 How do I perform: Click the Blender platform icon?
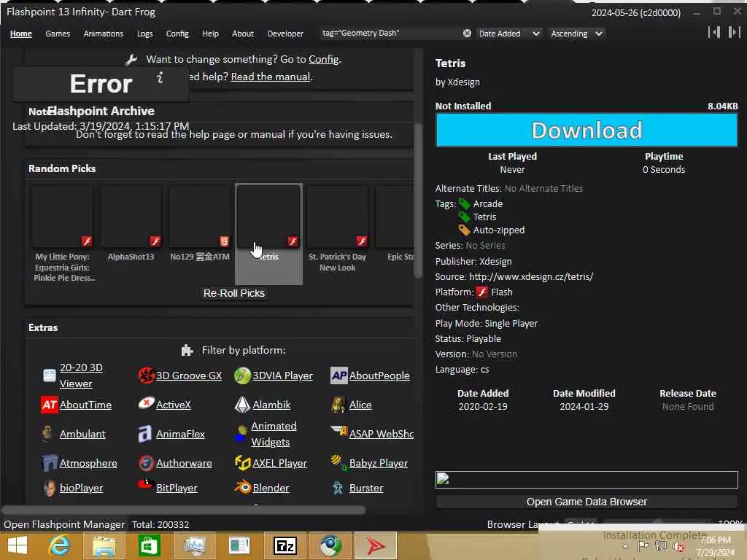click(x=242, y=488)
